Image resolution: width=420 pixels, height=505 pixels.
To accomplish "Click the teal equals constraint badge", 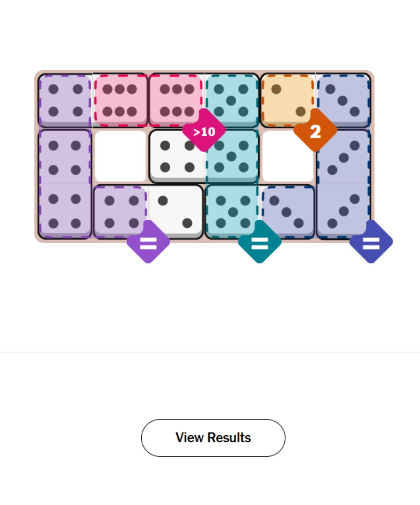I will click(260, 243).
